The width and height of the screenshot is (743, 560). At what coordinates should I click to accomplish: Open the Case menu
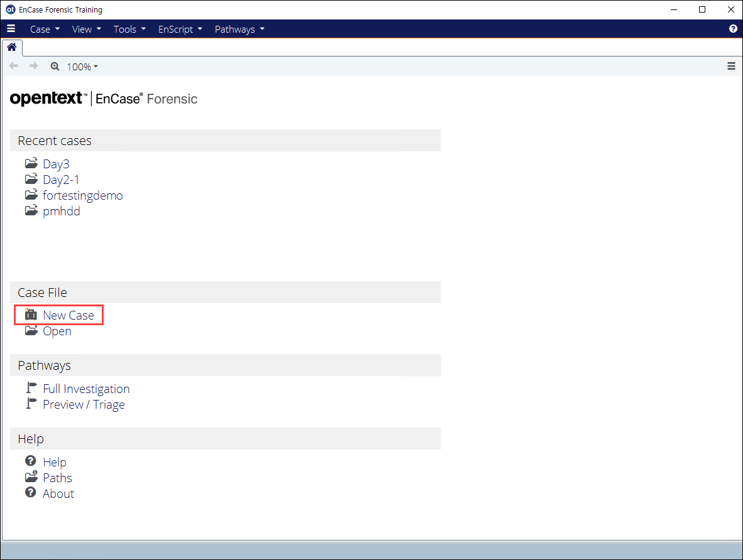click(45, 29)
